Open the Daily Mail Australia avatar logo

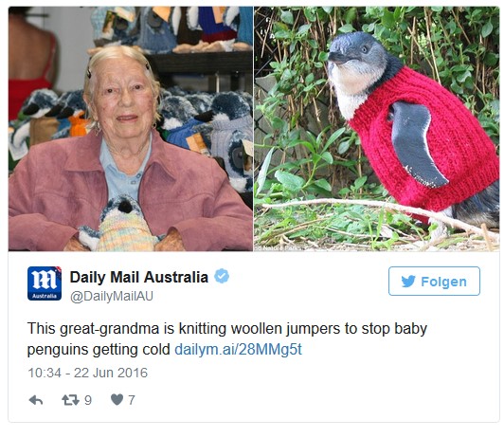(45, 283)
